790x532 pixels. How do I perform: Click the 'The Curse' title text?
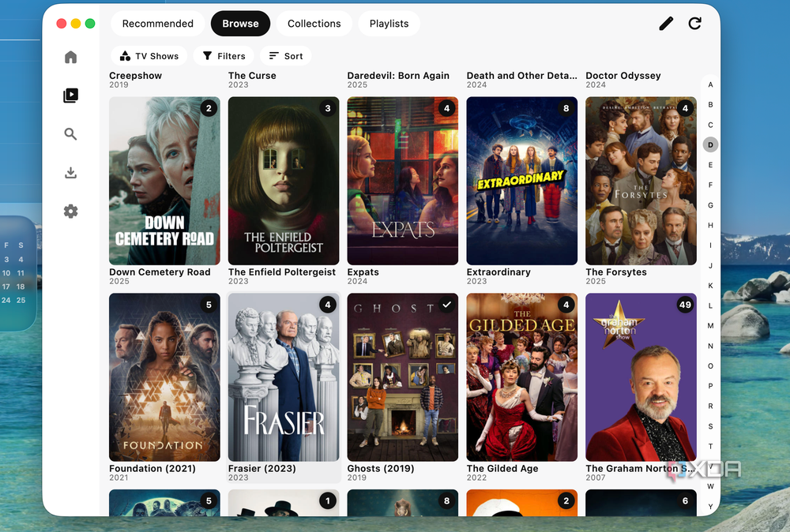[x=252, y=76]
